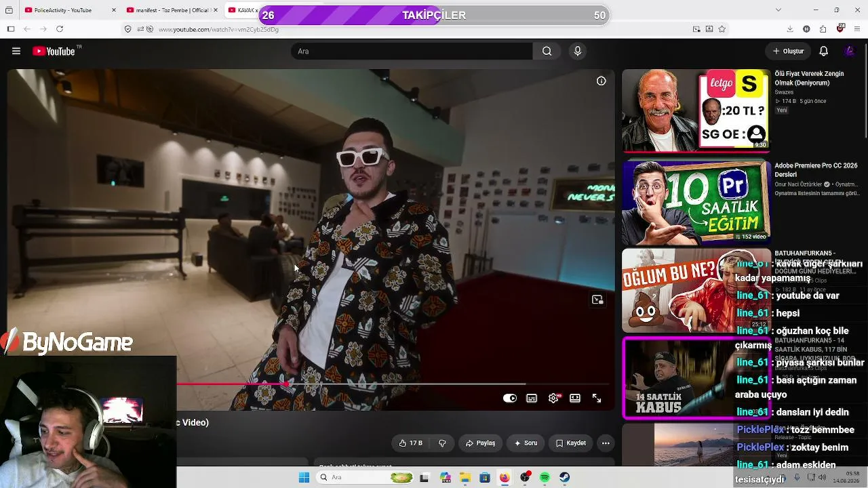868x488 pixels.
Task: Open video player settings gear
Action: 554,399
